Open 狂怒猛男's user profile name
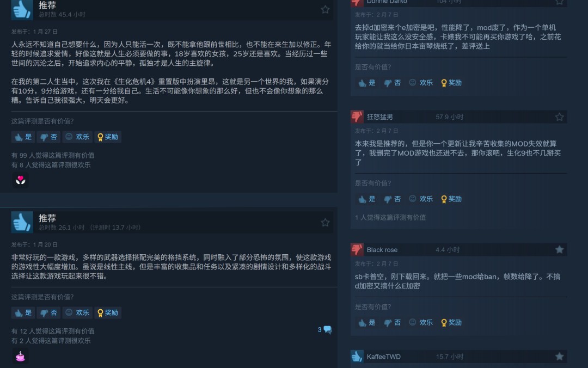Screen dimensions: 588x368 pos(380,117)
